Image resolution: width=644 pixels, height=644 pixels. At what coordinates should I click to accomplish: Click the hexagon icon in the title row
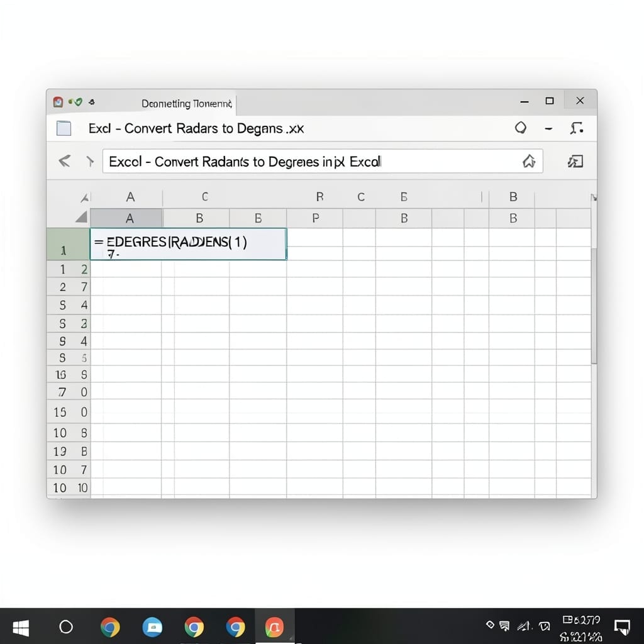(521, 128)
